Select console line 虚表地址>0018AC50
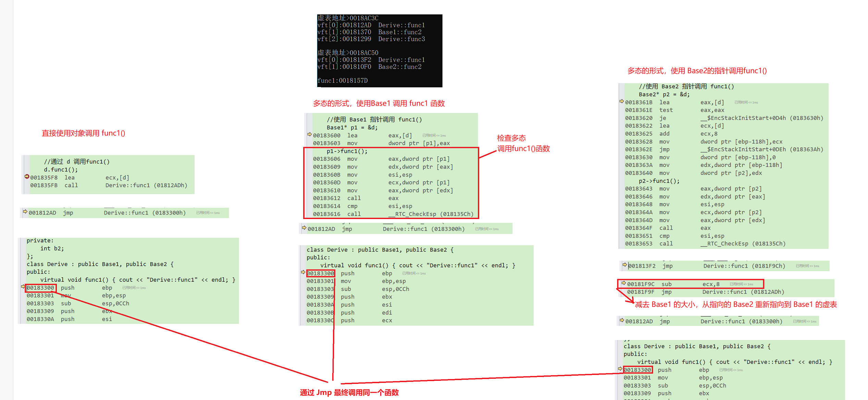Screen dimensions: 868x400 coord(348,53)
